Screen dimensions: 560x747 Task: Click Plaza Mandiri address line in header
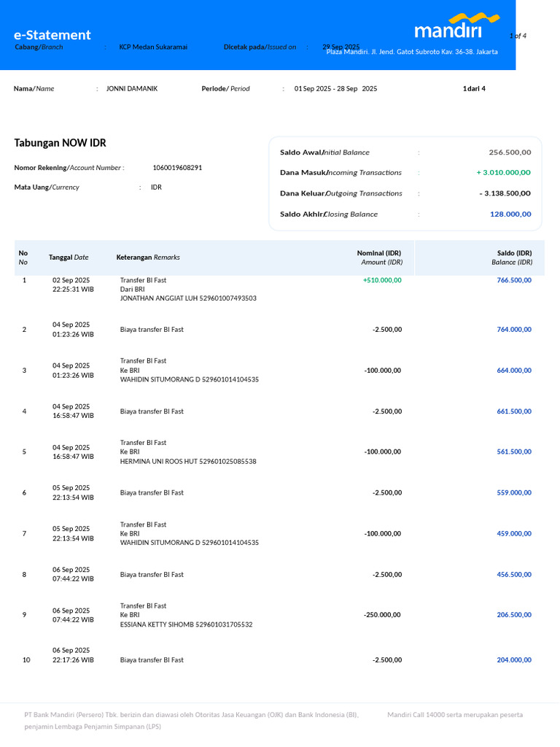click(x=412, y=52)
